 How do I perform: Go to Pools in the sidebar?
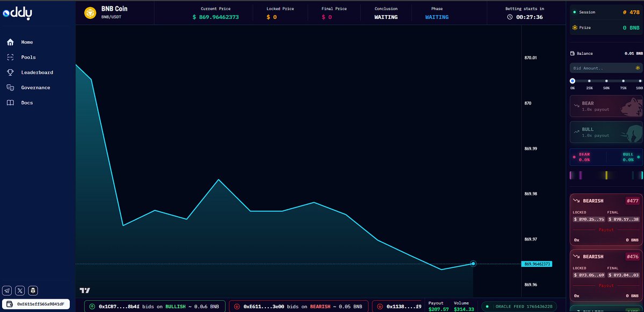(28, 57)
